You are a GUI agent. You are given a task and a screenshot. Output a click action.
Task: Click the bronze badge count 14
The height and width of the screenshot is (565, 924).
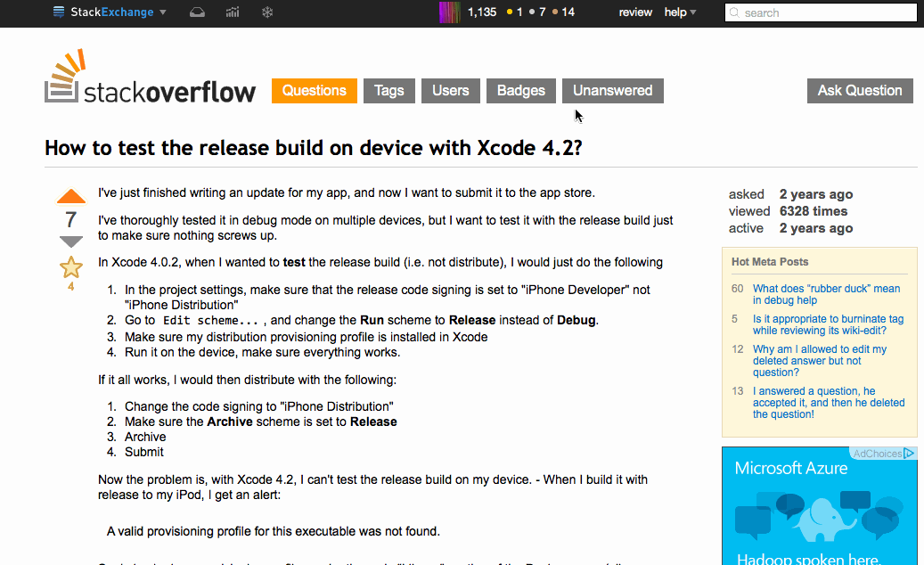click(x=563, y=12)
